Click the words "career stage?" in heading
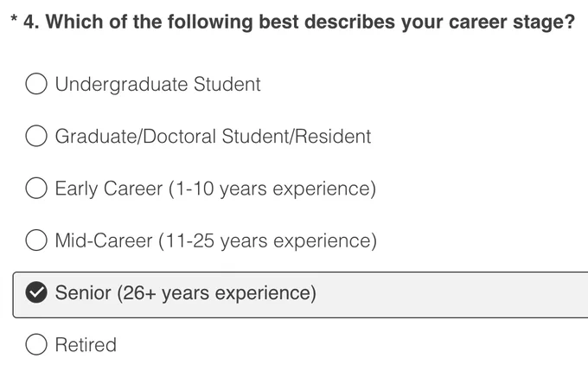The image size is (588, 378). 512,22
